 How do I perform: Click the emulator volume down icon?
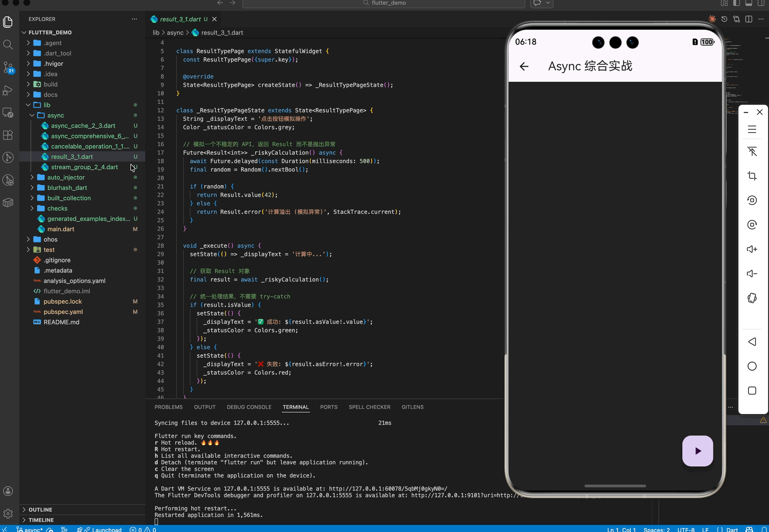click(x=752, y=274)
